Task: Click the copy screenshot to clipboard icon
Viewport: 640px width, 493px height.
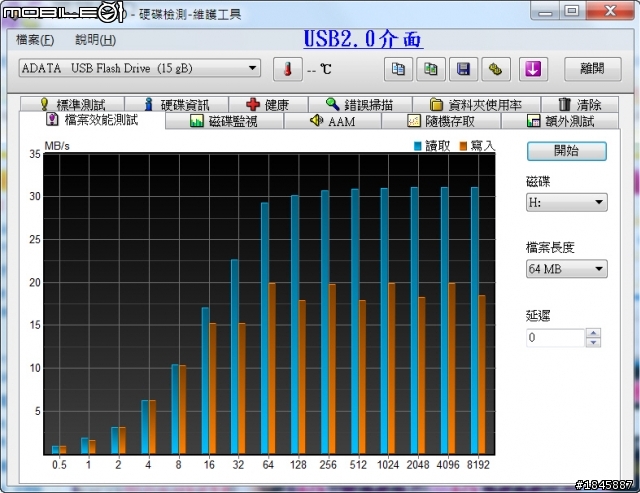Action: (x=431, y=69)
